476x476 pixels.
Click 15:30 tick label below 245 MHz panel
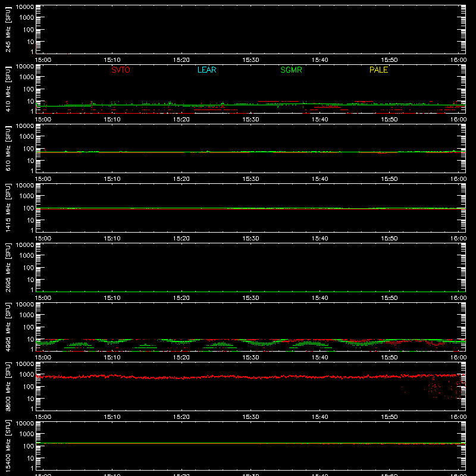click(250, 60)
